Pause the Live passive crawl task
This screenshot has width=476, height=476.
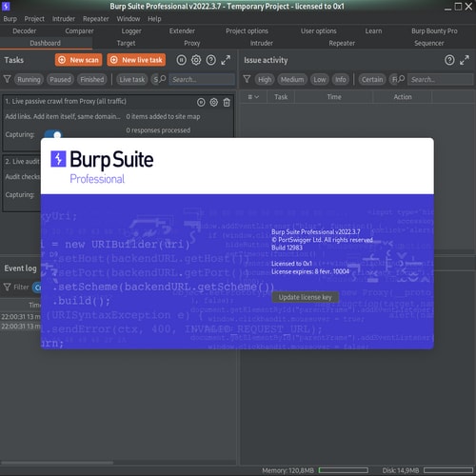(x=201, y=102)
